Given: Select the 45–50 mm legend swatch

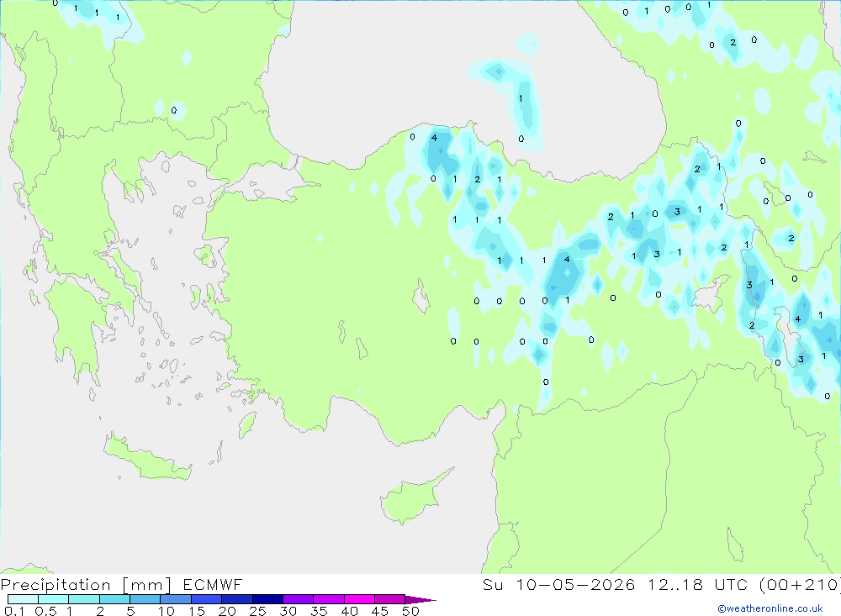Looking at the screenshot, I should (x=390, y=599).
